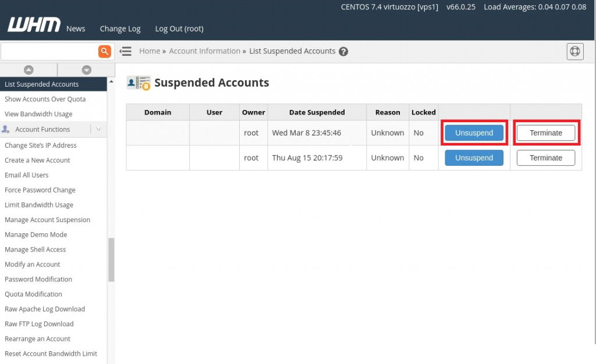Click the downward arrow above the sidebar
This screenshot has width=596, height=364.
pos(86,70)
